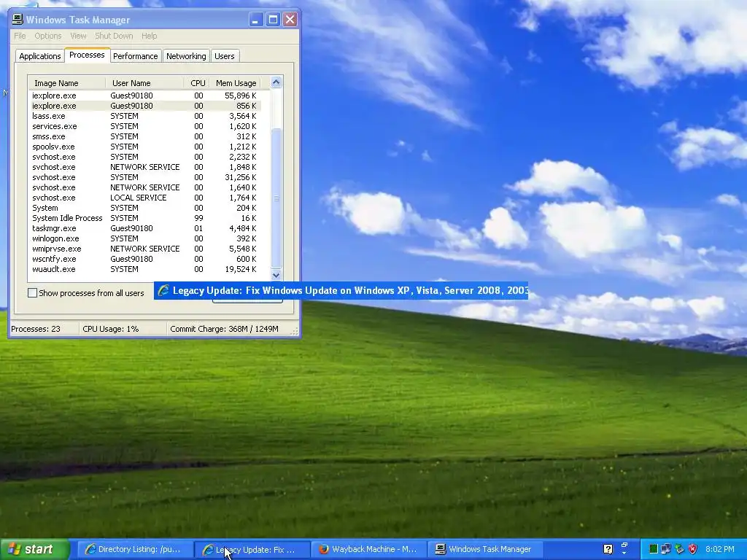
Task: Click the language bar restore icon
Action: pyautogui.click(x=624, y=545)
